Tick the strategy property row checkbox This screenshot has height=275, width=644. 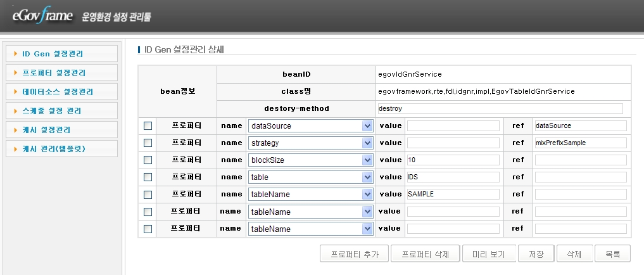click(x=148, y=143)
